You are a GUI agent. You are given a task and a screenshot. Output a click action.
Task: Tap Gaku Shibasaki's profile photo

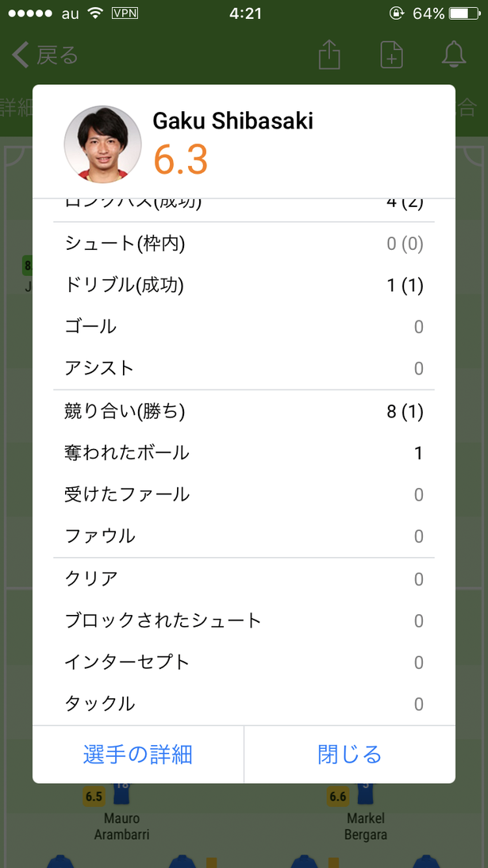103,144
